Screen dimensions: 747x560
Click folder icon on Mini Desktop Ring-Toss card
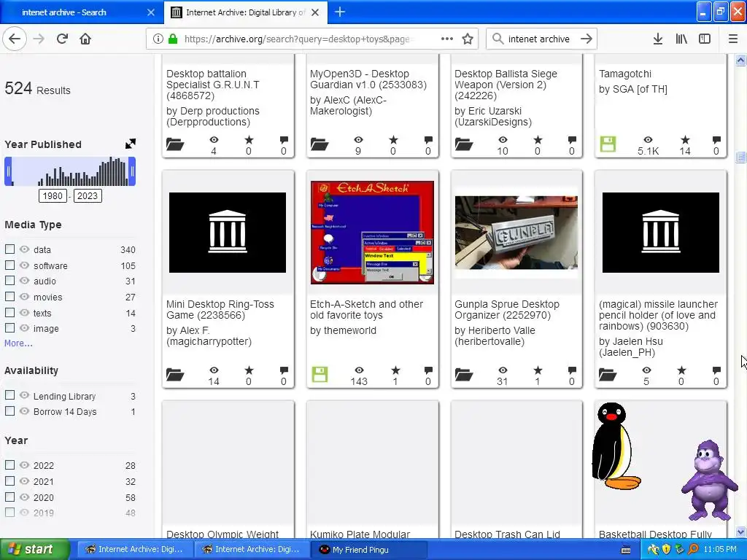coord(175,375)
